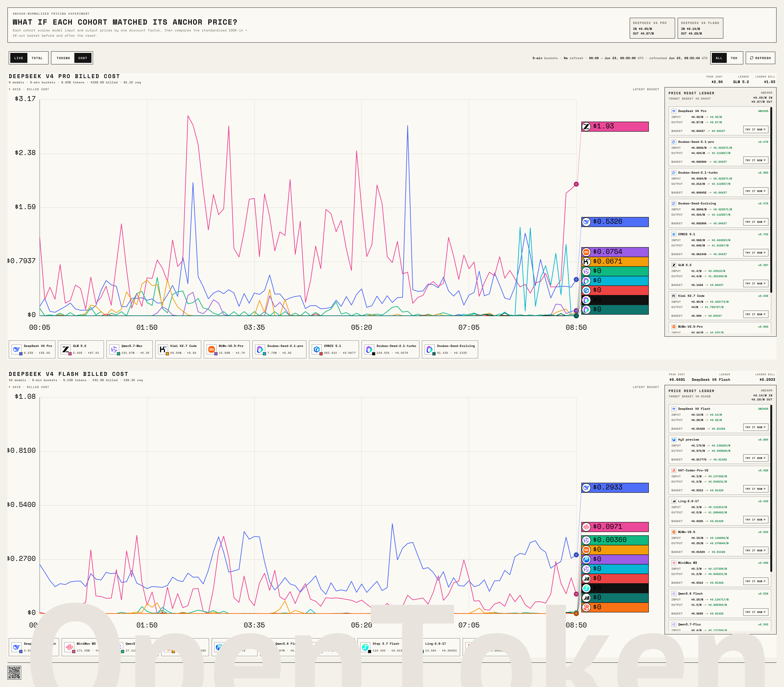Screen dimensions: 784x687
Task: Click the MiMo-V2.5-Pro Xiaomi logo in the legend
Action: (x=211, y=349)
